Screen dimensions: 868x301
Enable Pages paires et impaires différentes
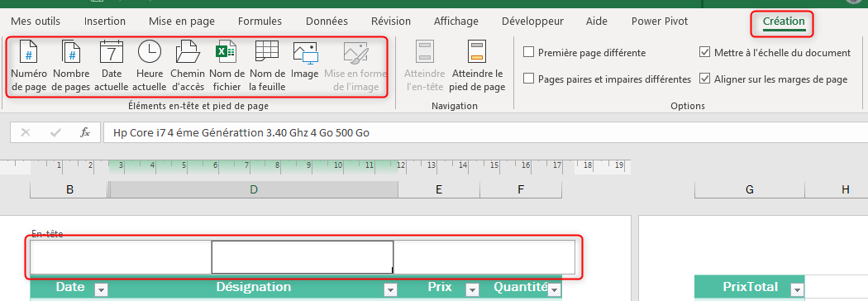(x=608, y=79)
